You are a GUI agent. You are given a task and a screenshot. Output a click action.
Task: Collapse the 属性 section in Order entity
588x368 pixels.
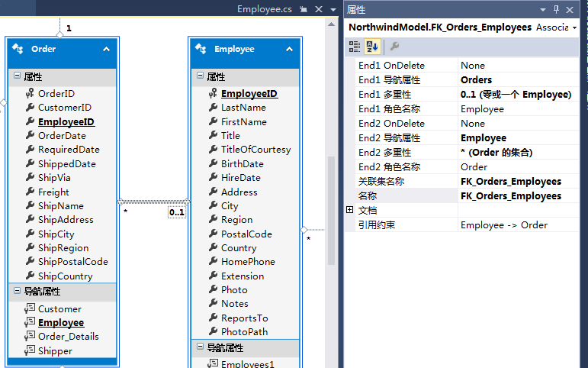click(18, 76)
